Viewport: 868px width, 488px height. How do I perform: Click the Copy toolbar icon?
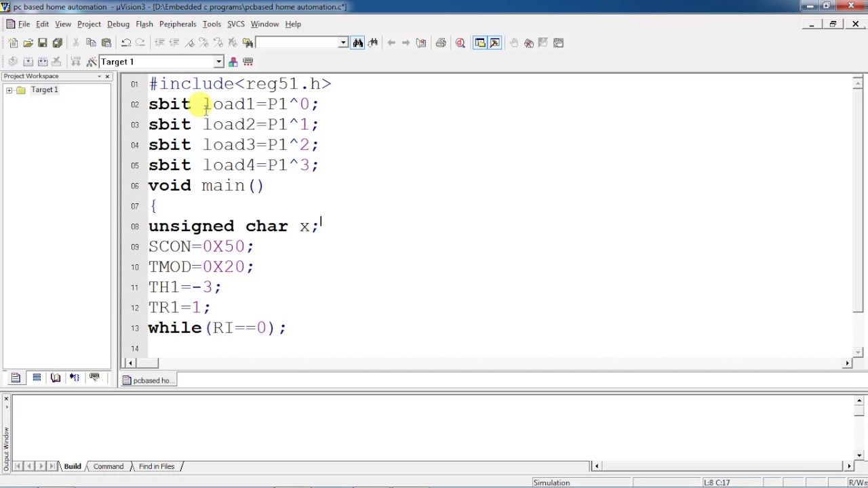coord(91,43)
